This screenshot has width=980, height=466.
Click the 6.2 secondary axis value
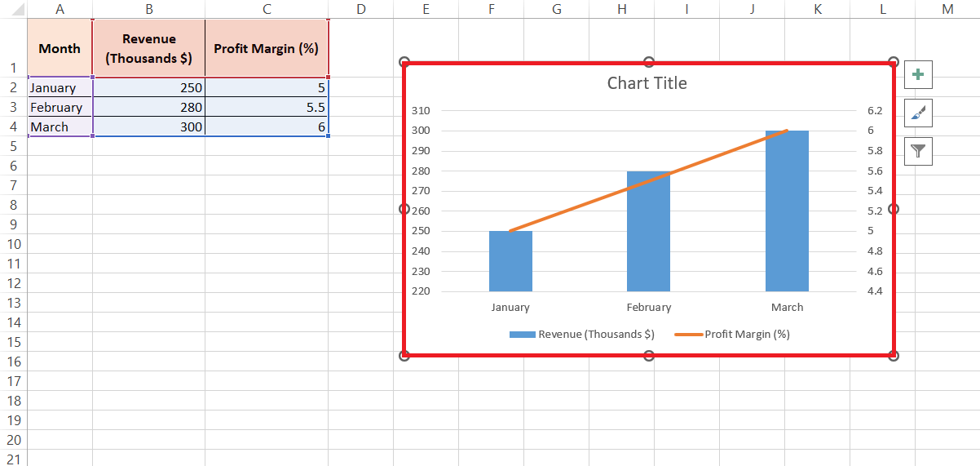(x=876, y=110)
